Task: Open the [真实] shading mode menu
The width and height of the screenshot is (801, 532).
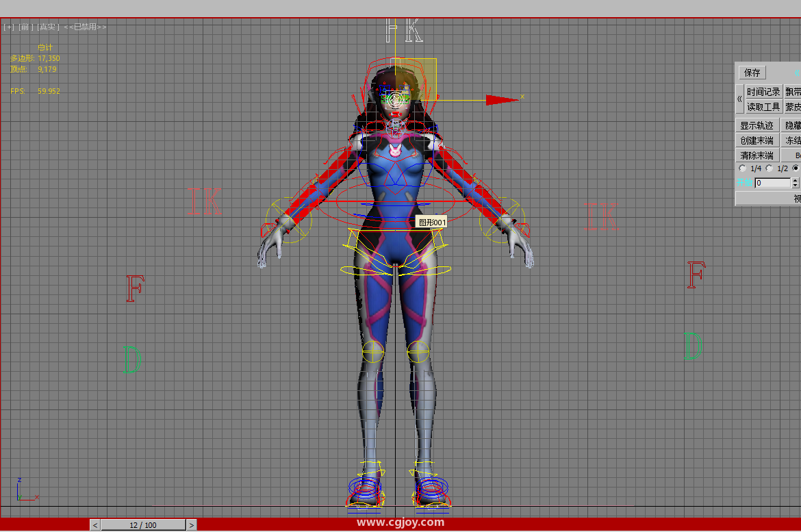Action: coord(47,27)
